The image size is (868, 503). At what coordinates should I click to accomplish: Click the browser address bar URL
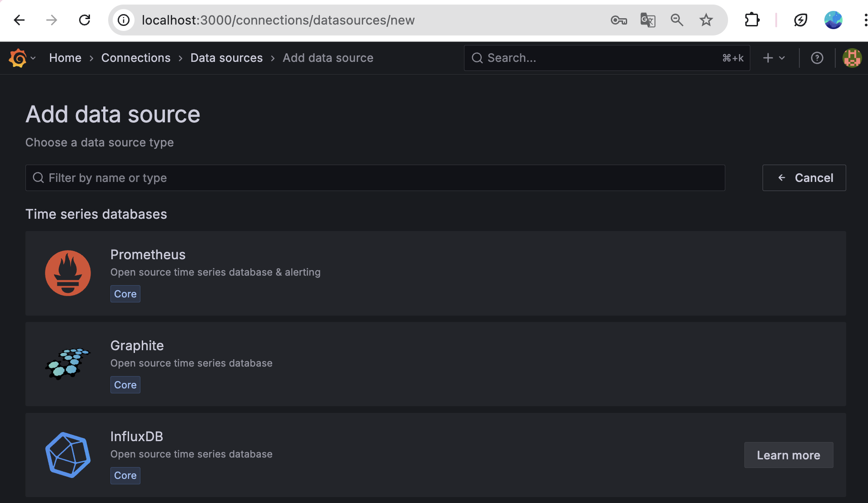(x=278, y=20)
